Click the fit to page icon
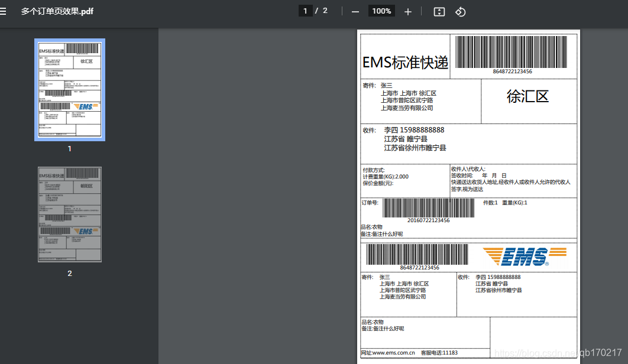 [439, 12]
